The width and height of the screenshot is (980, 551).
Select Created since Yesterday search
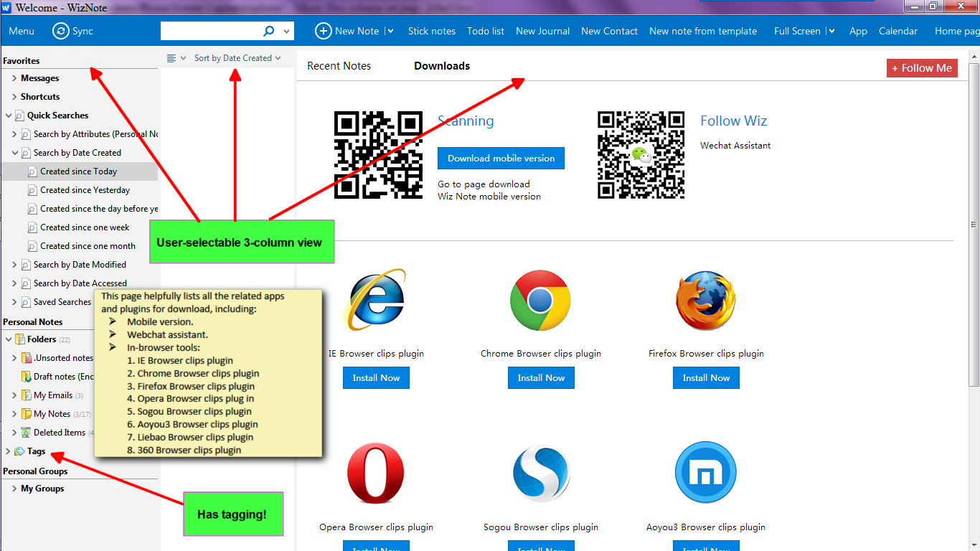pyautogui.click(x=85, y=190)
